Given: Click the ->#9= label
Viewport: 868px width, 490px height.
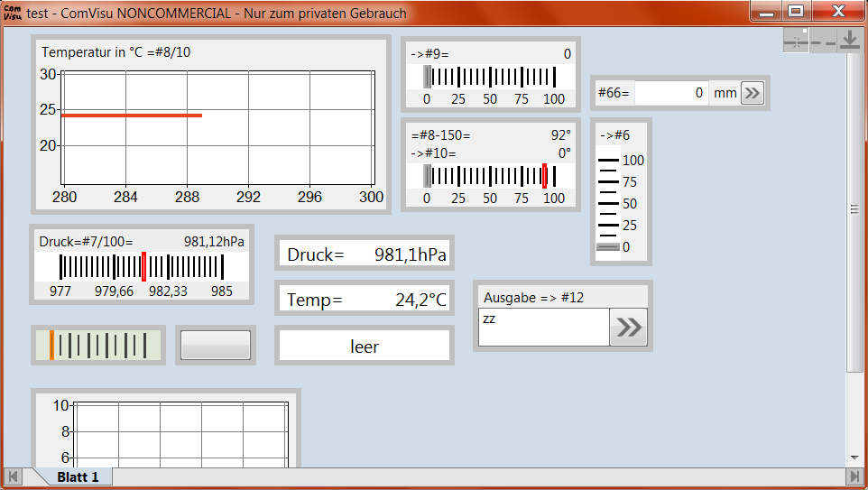Looking at the screenshot, I should pos(430,54).
